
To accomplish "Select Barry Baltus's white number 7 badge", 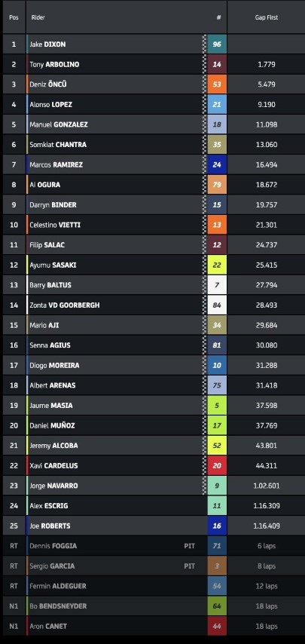I will [217, 285].
